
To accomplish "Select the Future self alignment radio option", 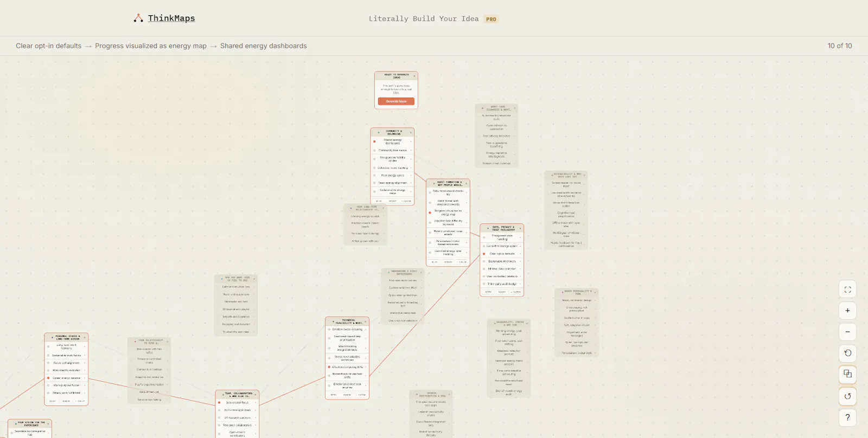I will pyautogui.click(x=48, y=363).
